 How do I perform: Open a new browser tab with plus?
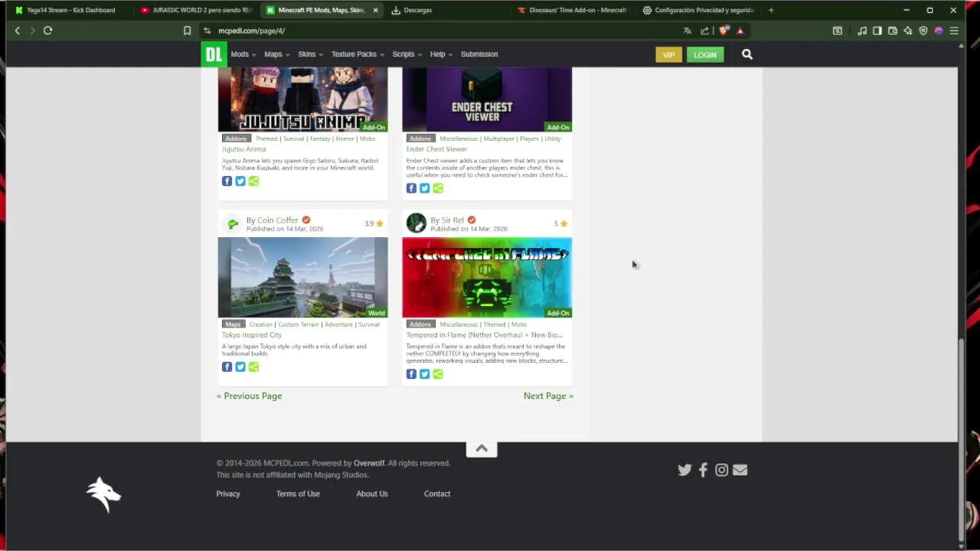[771, 10]
